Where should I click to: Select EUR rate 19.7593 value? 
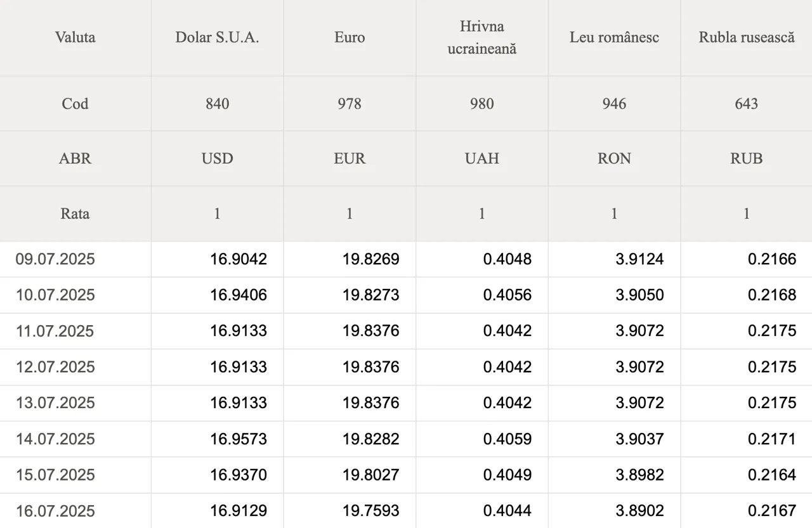pos(371,511)
